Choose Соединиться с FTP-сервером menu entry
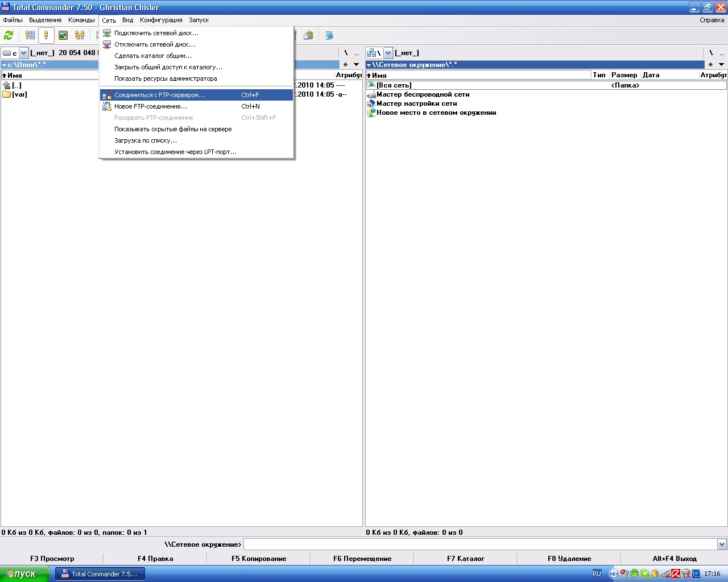The width and height of the screenshot is (728, 582). (197, 95)
